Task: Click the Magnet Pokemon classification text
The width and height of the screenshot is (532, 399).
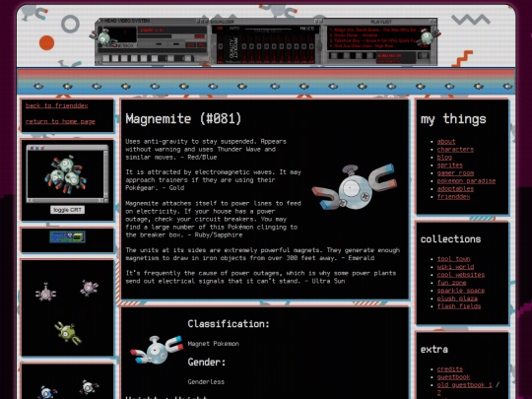Action: [214, 344]
